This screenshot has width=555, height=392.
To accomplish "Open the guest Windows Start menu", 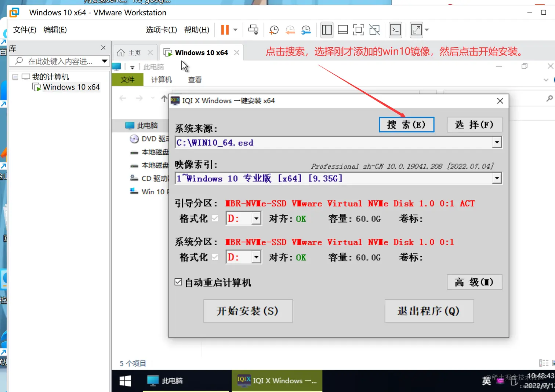I will [125, 381].
